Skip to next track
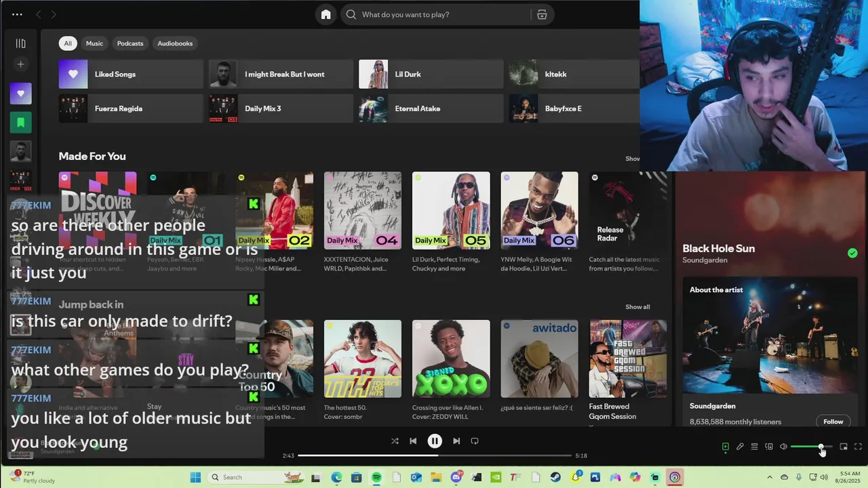This screenshot has height=488, width=868. click(456, 441)
